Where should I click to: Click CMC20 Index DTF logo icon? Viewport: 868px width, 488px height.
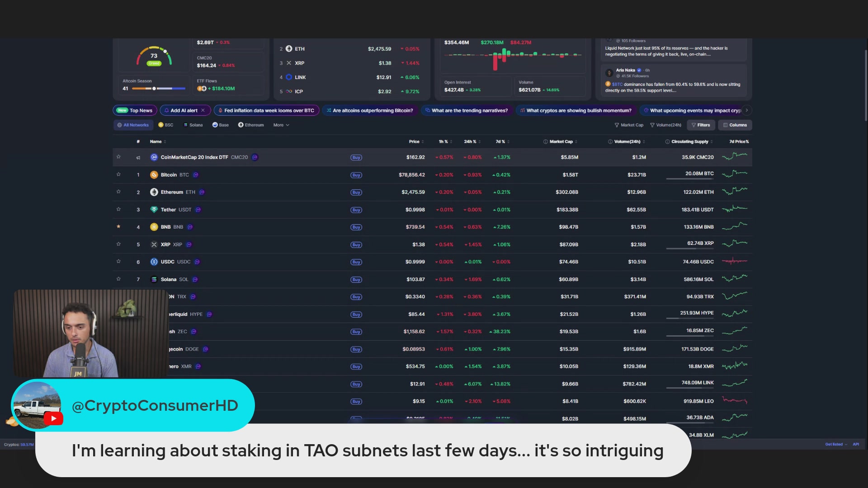tap(154, 157)
